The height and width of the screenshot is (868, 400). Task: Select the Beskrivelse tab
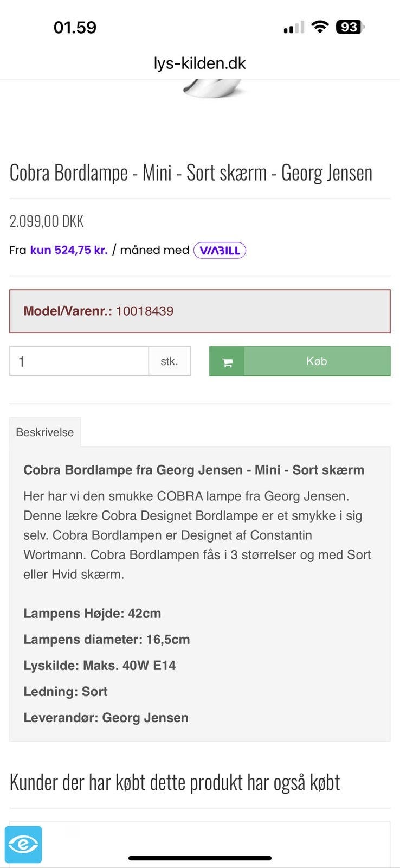point(45,432)
